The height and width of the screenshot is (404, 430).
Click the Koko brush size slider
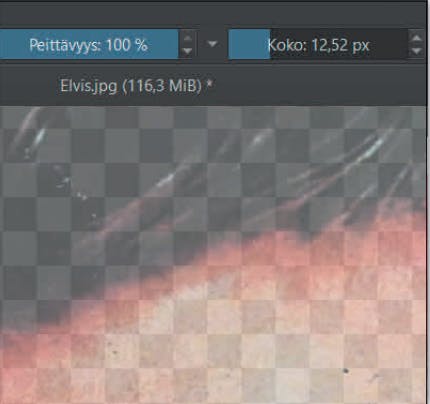[318, 44]
